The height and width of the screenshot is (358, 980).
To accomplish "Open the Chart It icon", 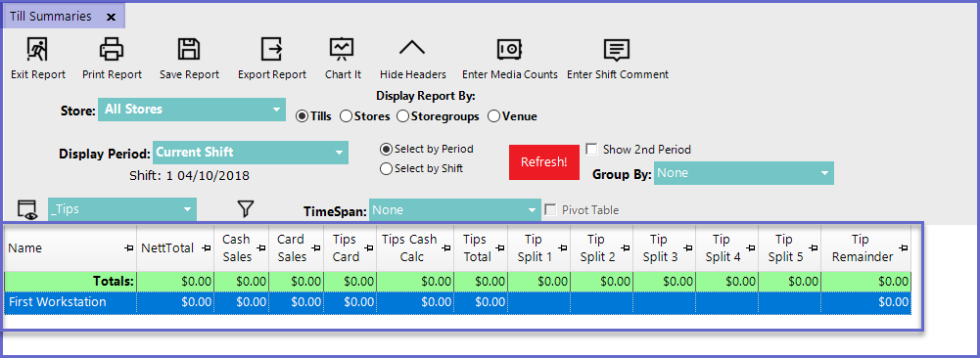I will point(342,49).
